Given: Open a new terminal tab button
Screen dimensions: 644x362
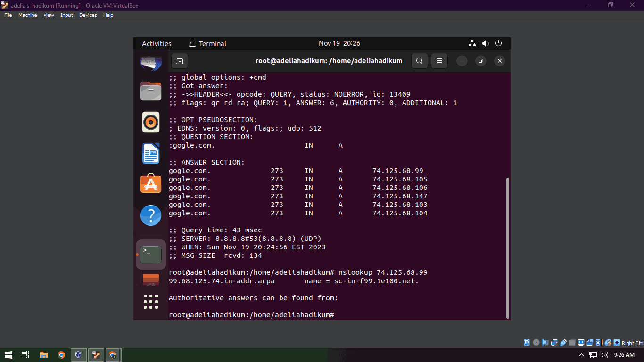Looking at the screenshot, I should point(180,61).
